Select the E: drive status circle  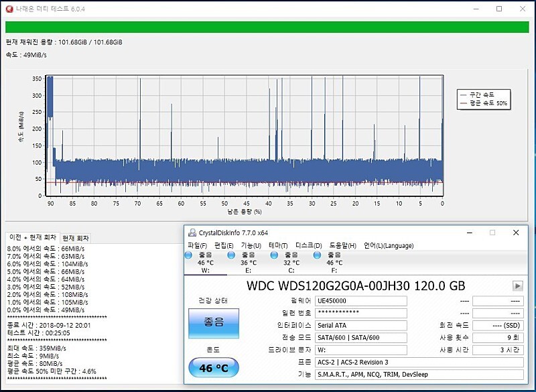click(x=231, y=255)
